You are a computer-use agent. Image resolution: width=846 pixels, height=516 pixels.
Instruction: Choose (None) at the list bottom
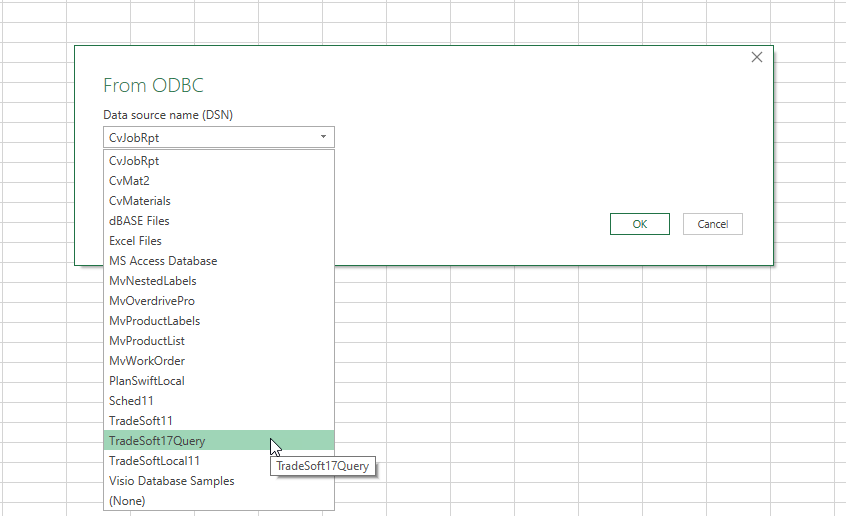(x=127, y=500)
